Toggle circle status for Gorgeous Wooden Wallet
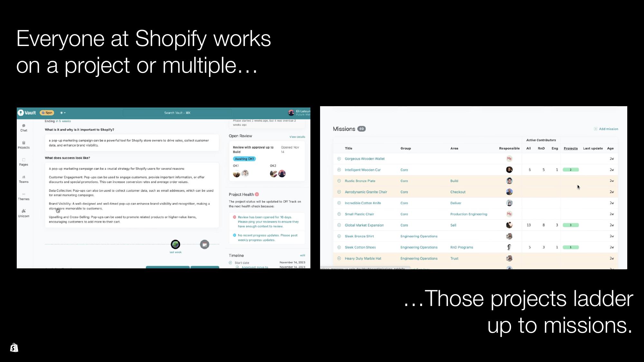The width and height of the screenshot is (644, 362). 338,159
